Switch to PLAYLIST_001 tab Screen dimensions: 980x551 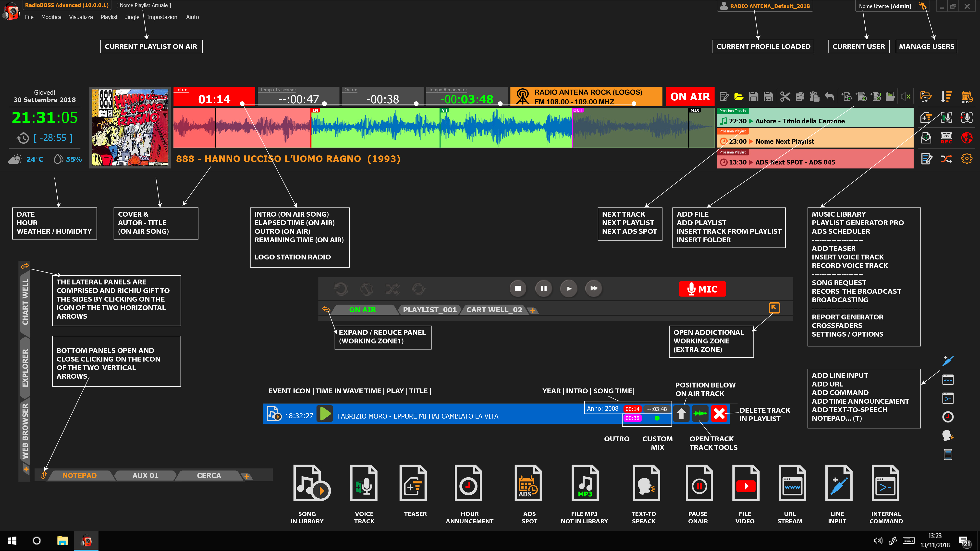[429, 310]
